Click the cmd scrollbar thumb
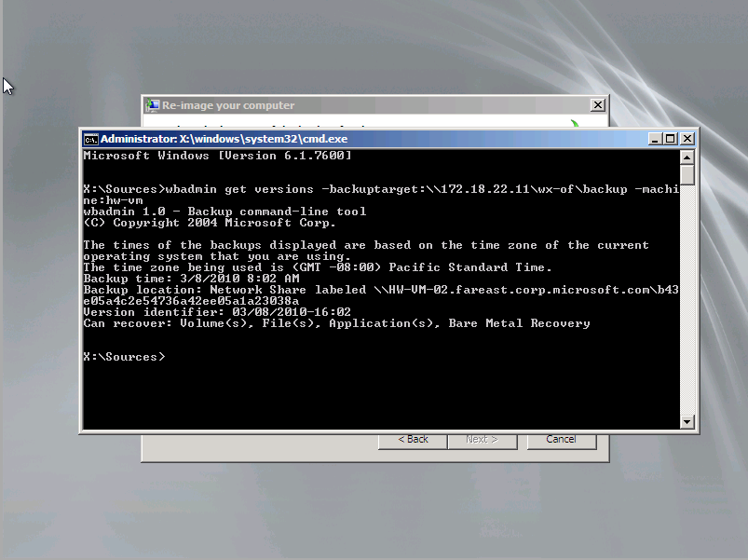Image resolution: width=748 pixels, height=560 pixels. [x=687, y=174]
